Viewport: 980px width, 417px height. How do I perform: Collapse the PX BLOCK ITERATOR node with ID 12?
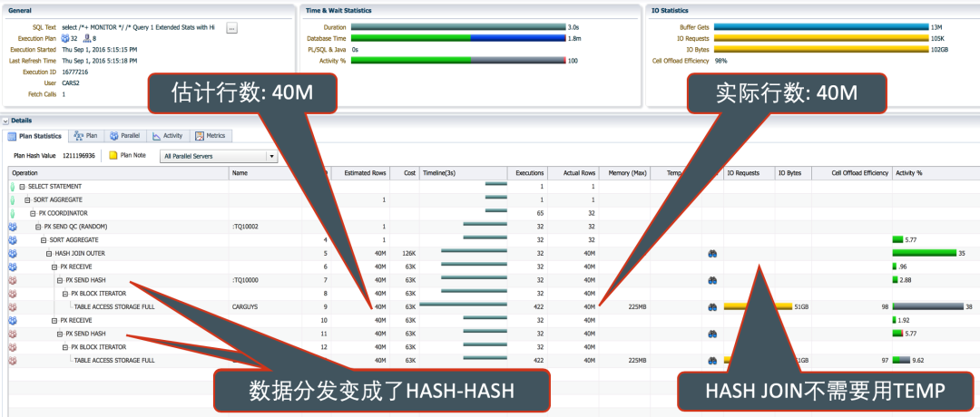[65, 347]
